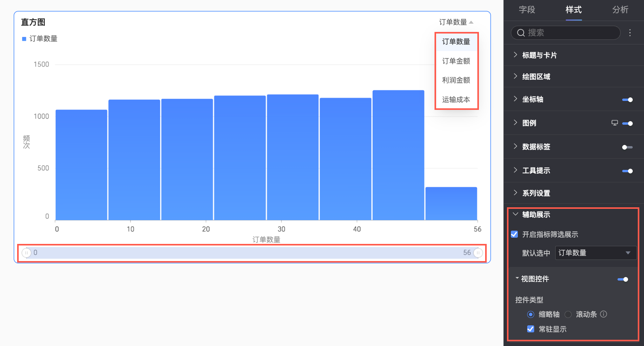Click the shortest histogram bar near 56

pos(451,203)
